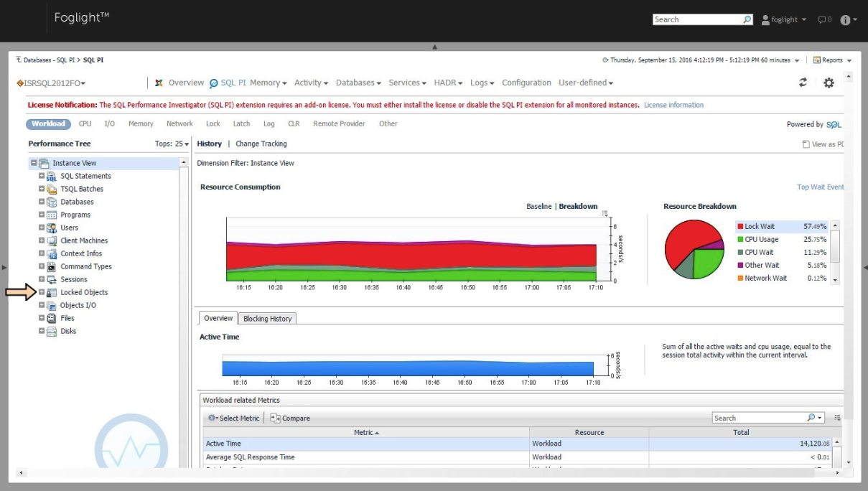Click the SQL PI magnifier icon
Viewport: 868px width, 491px height.
point(214,83)
